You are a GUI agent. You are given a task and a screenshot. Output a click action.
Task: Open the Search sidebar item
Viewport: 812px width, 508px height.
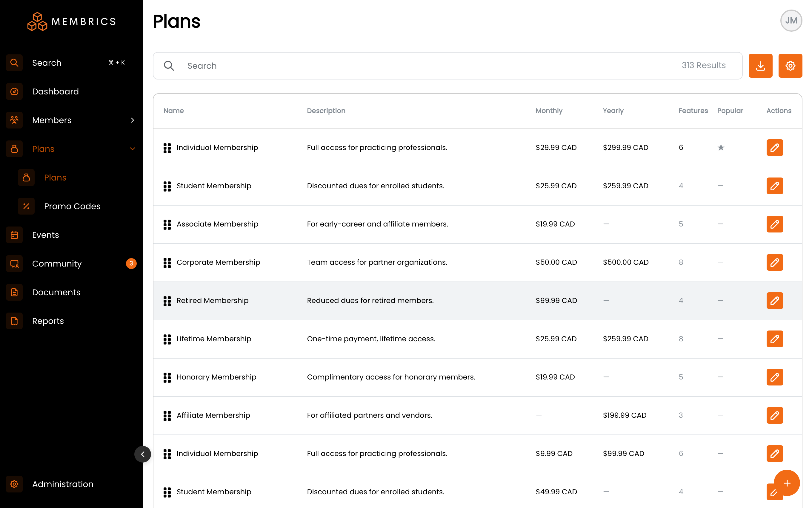71,63
